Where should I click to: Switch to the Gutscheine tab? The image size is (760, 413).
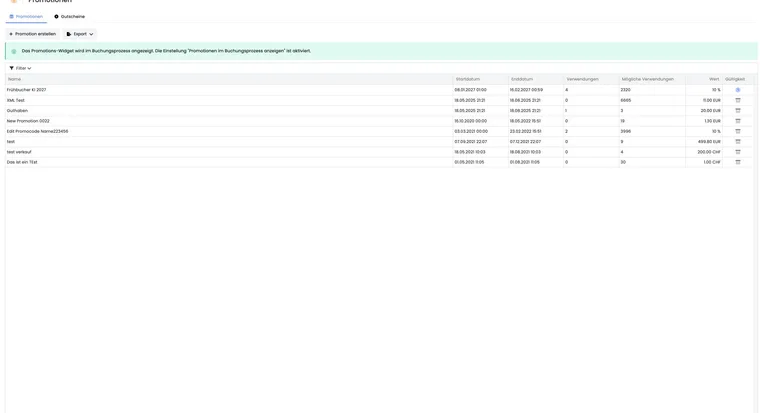pos(69,16)
